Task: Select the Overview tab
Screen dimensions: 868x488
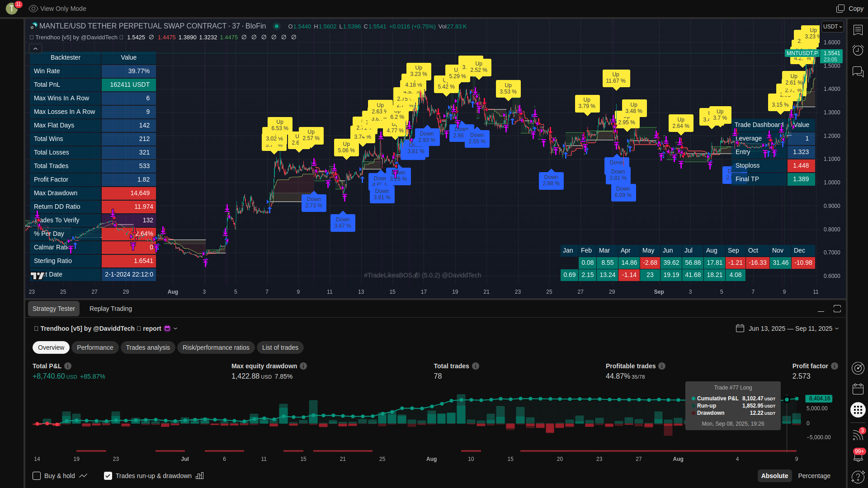Action: 51,347
